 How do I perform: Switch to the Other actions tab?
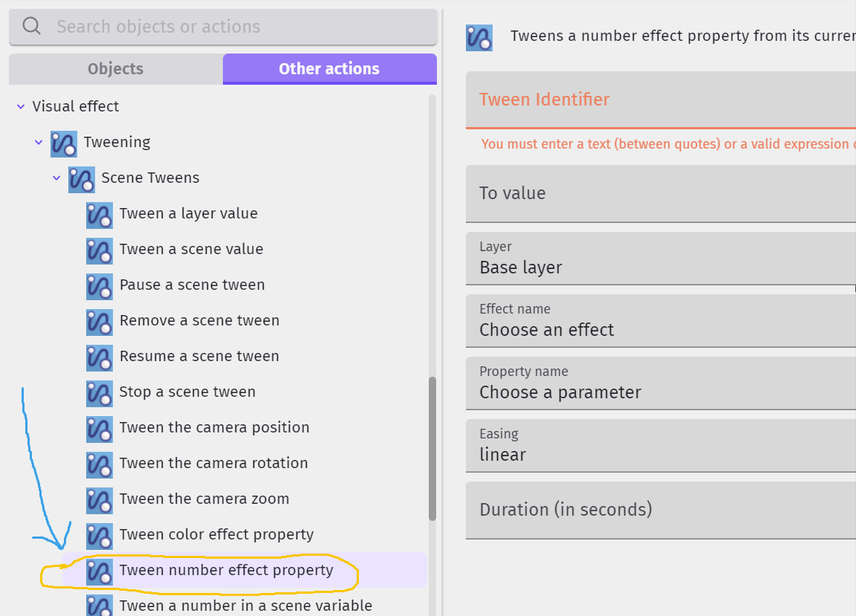[x=329, y=68]
